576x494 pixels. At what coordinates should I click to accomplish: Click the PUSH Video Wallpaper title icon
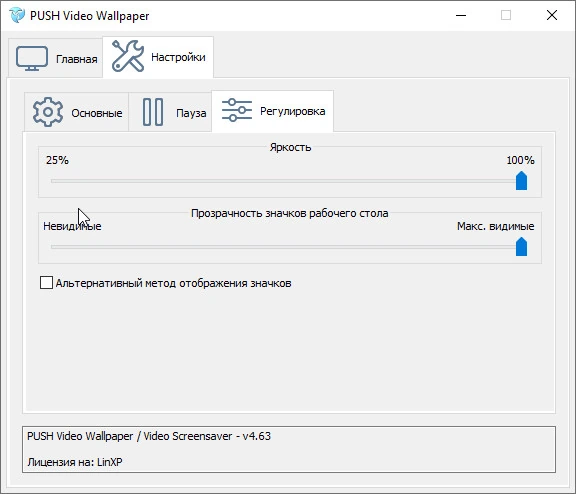pyautogui.click(x=17, y=15)
